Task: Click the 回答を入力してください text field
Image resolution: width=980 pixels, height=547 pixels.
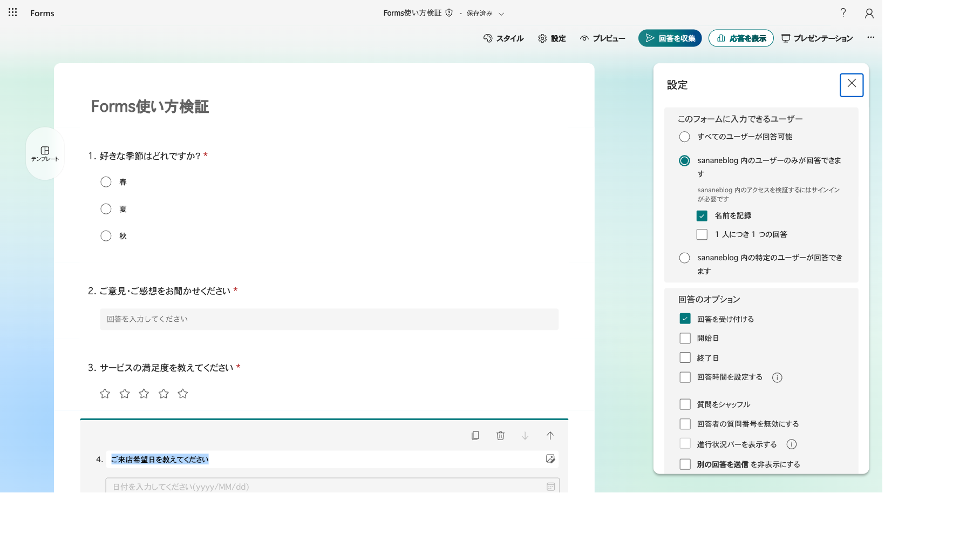Action: pos(329,319)
